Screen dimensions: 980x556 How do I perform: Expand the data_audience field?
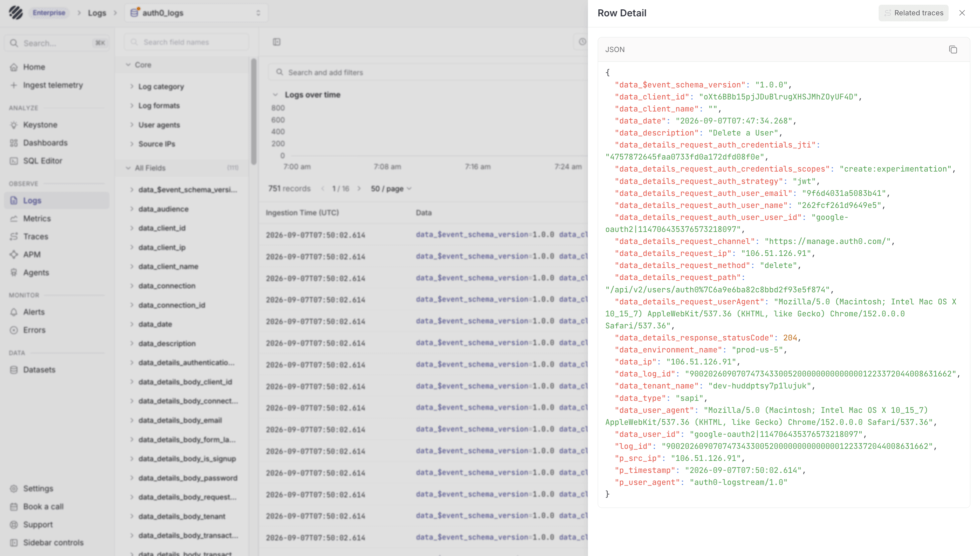click(x=132, y=209)
